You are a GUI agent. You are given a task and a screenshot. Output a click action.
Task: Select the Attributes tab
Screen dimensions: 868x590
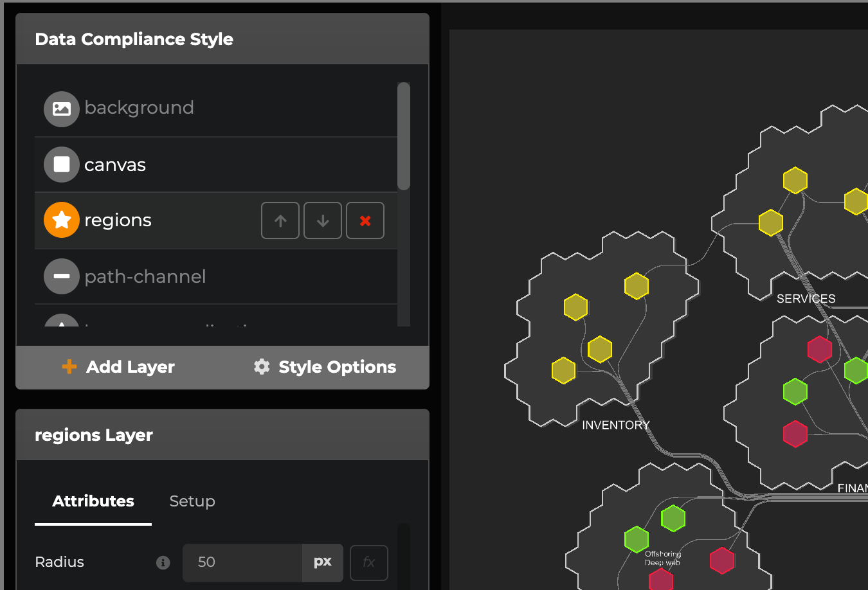(93, 501)
